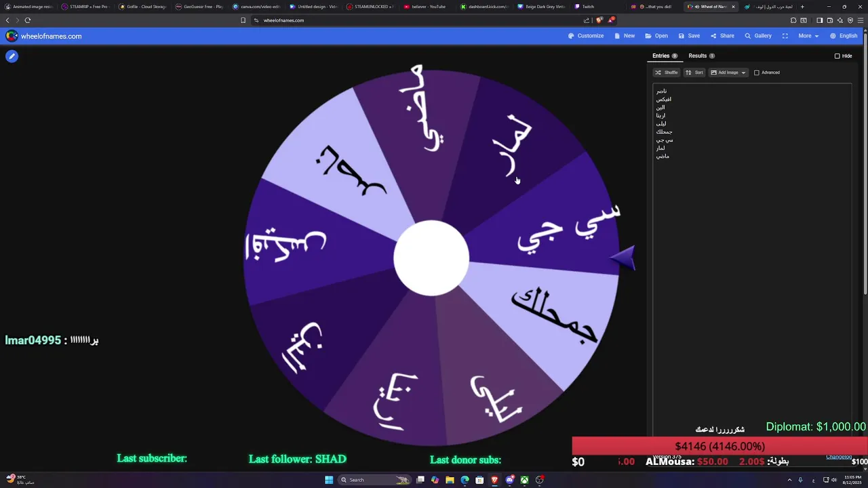Screen dimensions: 868x488
Task: Open the Brave Shields icon
Action: [x=599, y=20]
